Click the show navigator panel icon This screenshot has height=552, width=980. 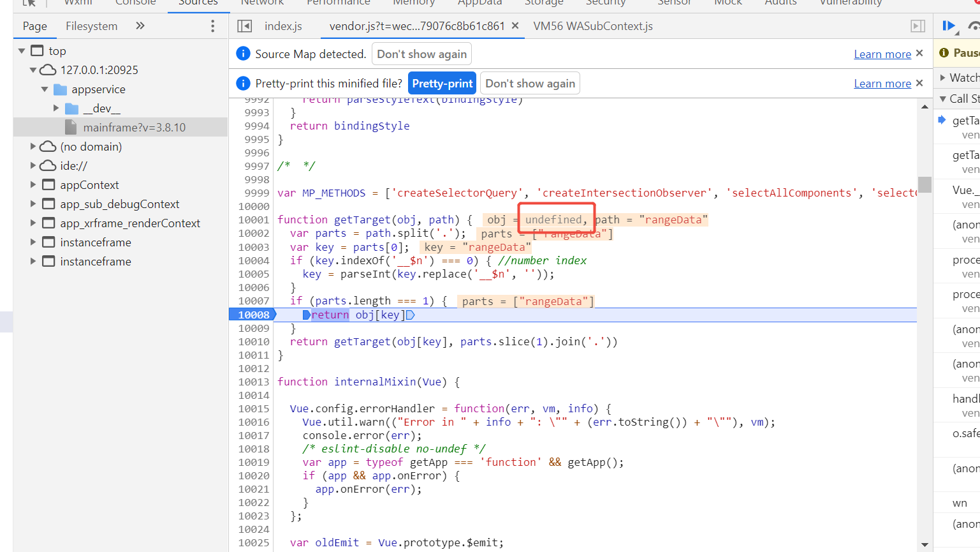click(x=244, y=26)
